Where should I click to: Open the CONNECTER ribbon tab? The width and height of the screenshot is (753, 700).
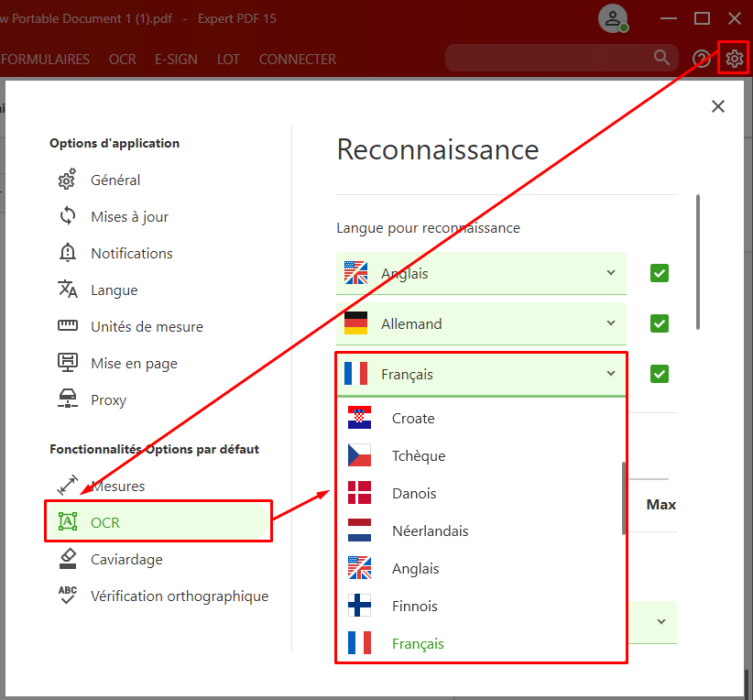point(298,59)
